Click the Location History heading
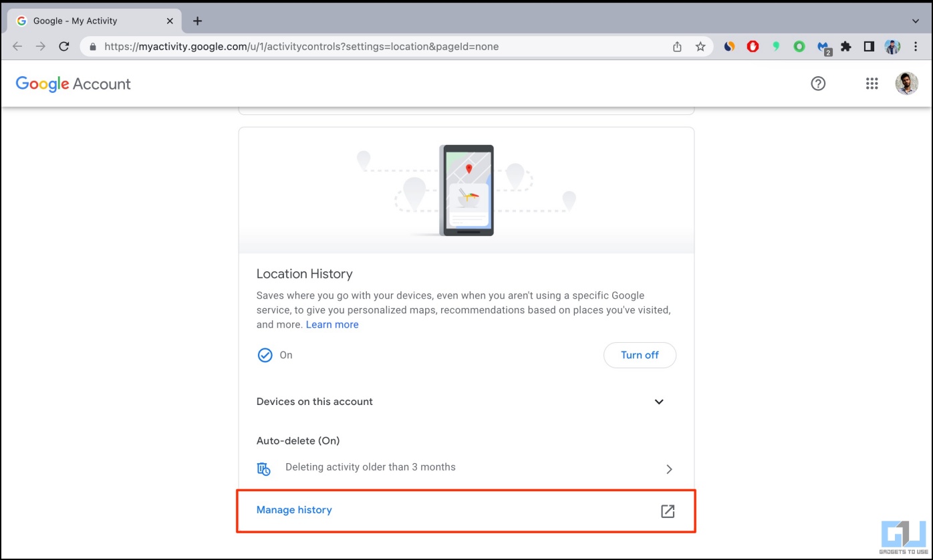933x560 pixels. pos(304,274)
